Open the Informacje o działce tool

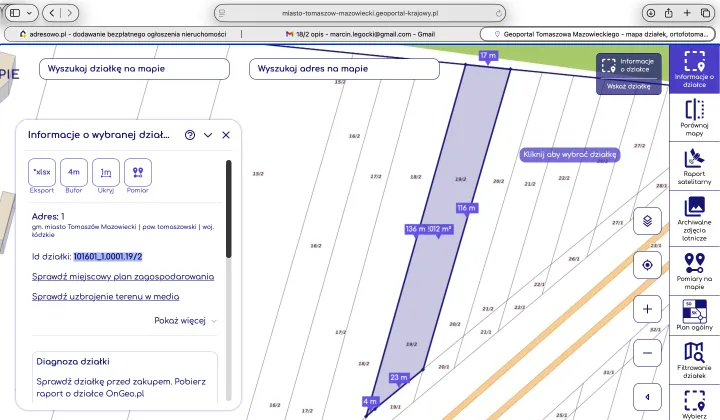(694, 69)
